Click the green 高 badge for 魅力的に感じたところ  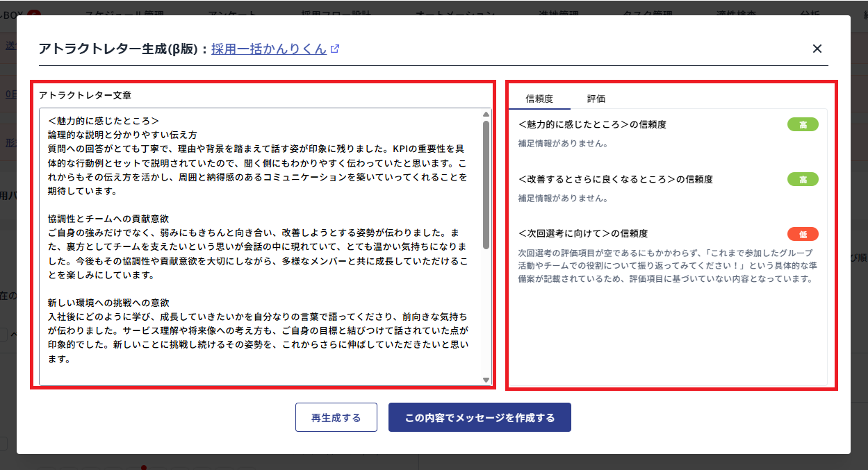(803, 124)
